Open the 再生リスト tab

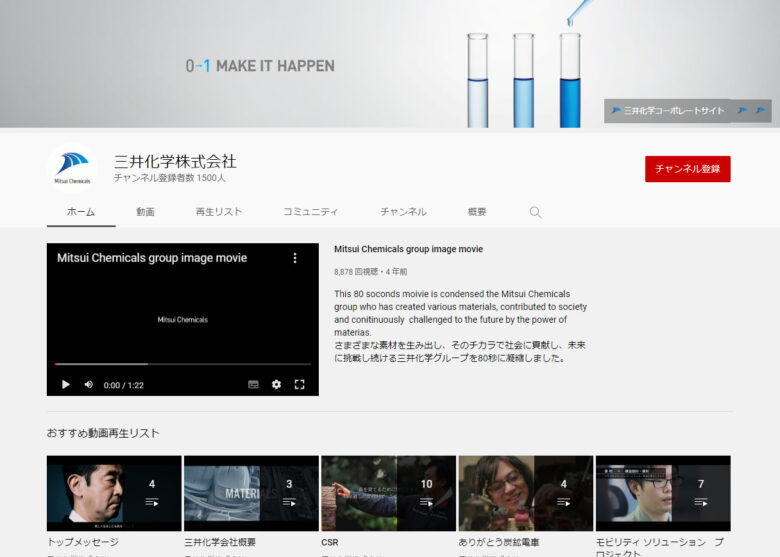[218, 212]
